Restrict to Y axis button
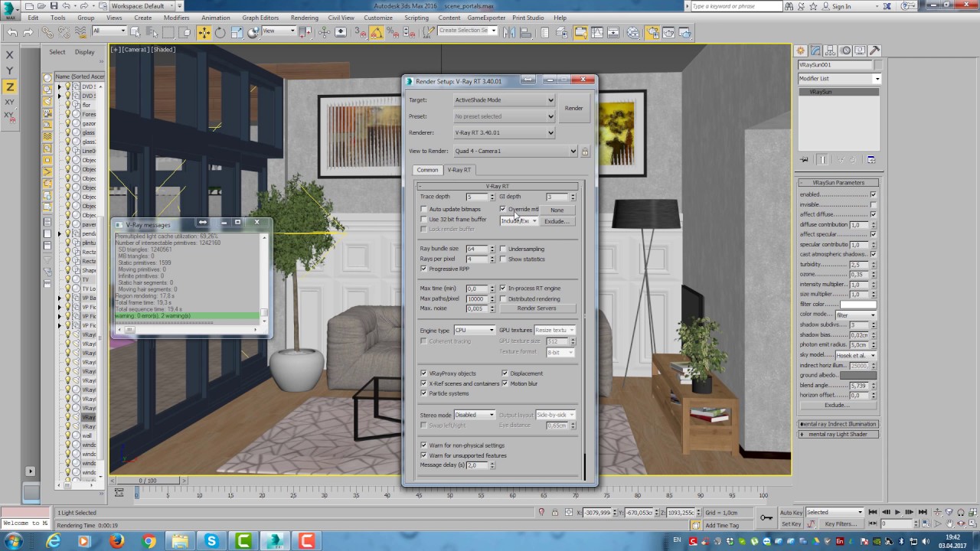This screenshot has width=980, height=551. tap(9, 70)
